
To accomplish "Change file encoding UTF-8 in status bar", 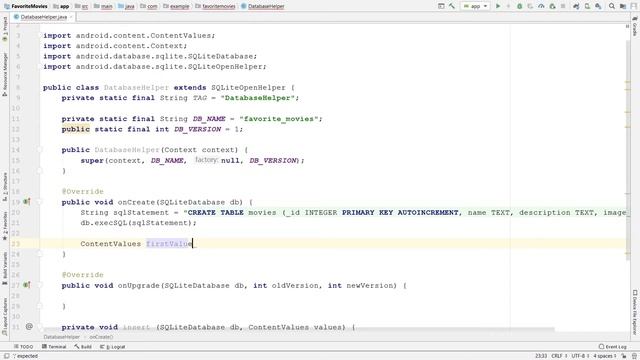I will [580, 356].
